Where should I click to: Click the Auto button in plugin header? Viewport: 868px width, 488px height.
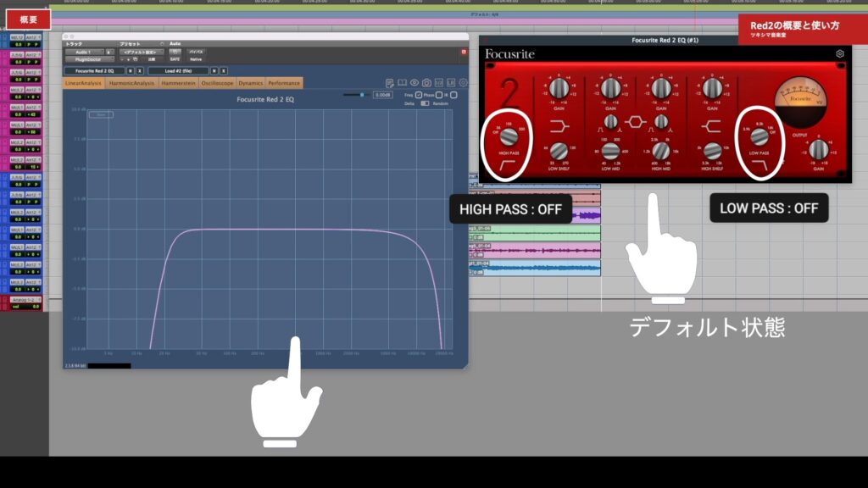[x=175, y=44]
